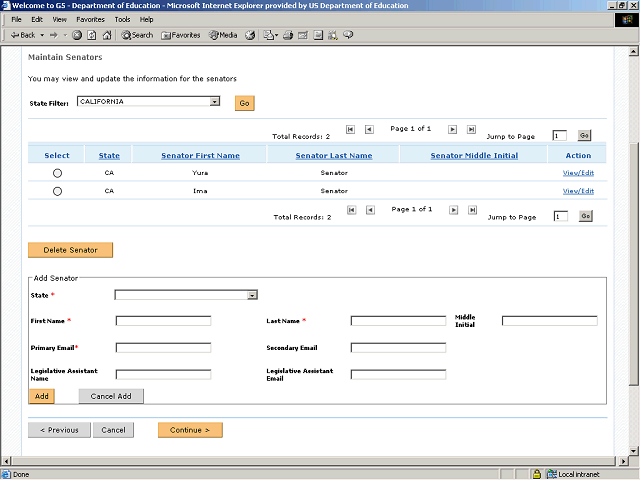This screenshot has width=640, height=480.
Task: Click the Refresh page icon
Action: pyautogui.click(x=92, y=35)
